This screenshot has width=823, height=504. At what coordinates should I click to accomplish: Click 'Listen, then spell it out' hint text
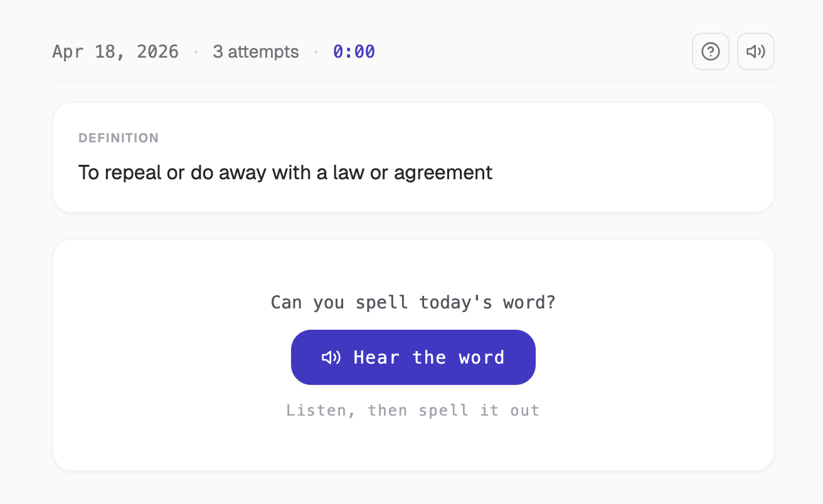413,410
